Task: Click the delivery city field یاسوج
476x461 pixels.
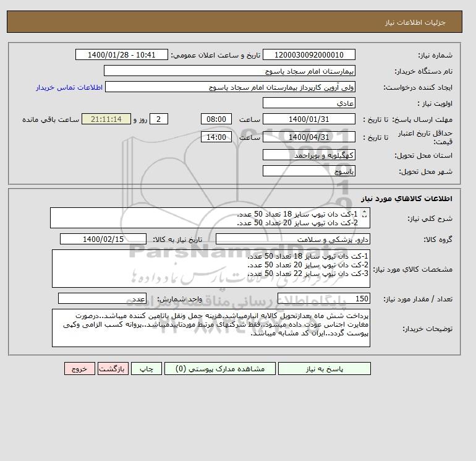Action: click(x=308, y=171)
